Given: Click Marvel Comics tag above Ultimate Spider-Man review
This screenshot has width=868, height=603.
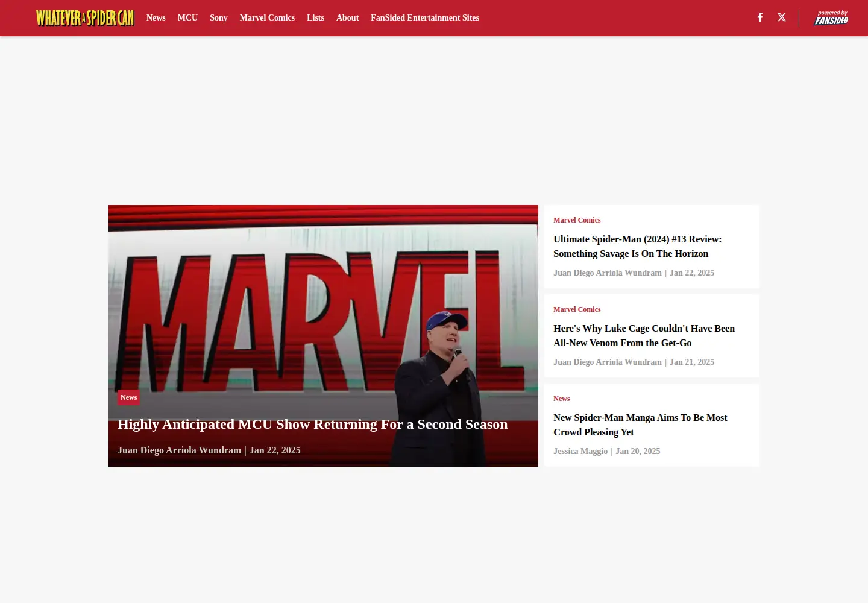Looking at the screenshot, I should click(x=577, y=220).
